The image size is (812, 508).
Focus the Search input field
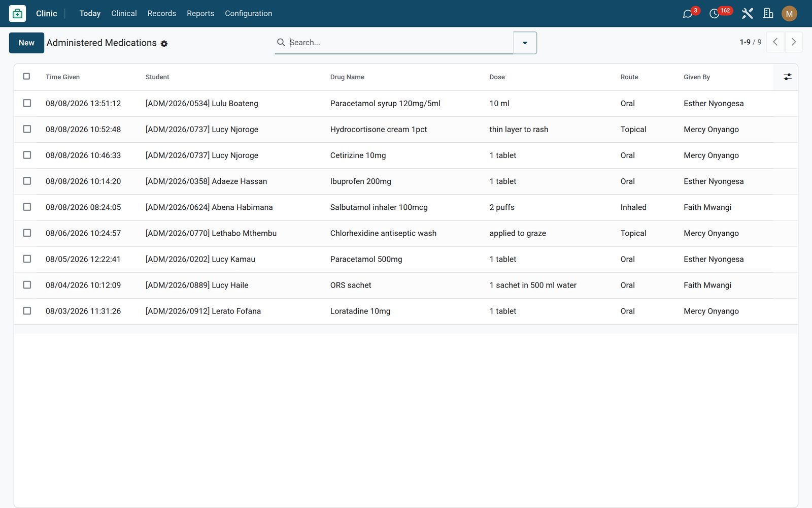click(400, 43)
